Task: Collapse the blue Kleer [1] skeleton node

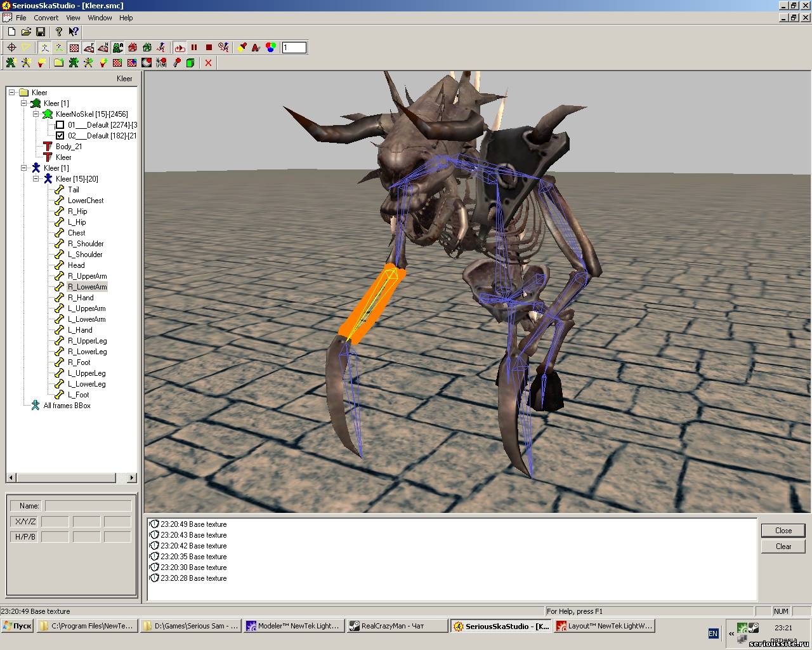Action: click(23, 168)
